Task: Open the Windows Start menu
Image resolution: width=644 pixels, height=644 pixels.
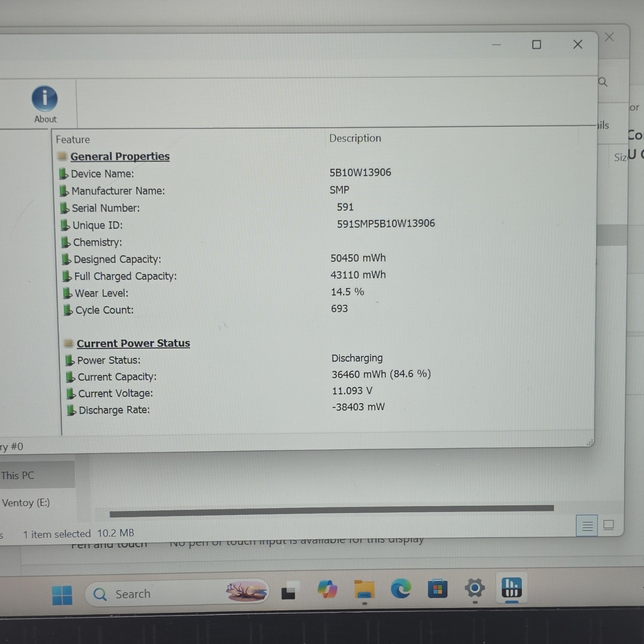Action: (x=62, y=595)
